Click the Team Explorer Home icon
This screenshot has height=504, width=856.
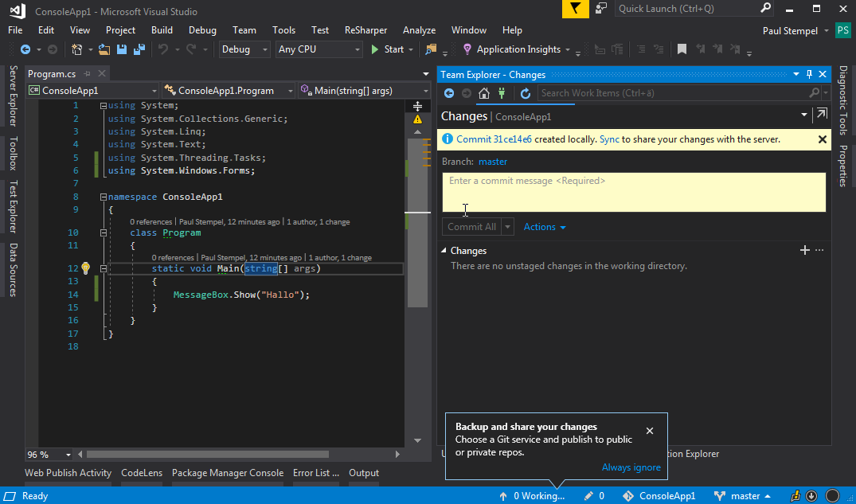pyautogui.click(x=483, y=93)
